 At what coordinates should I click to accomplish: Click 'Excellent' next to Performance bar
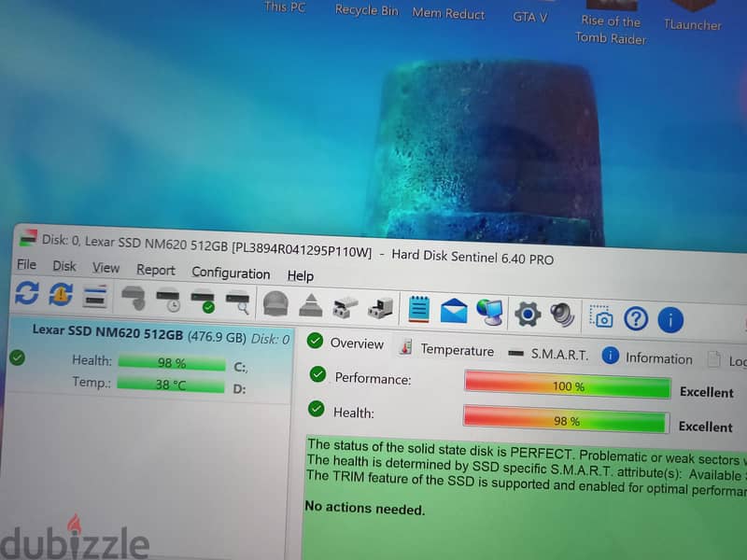click(x=707, y=392)
